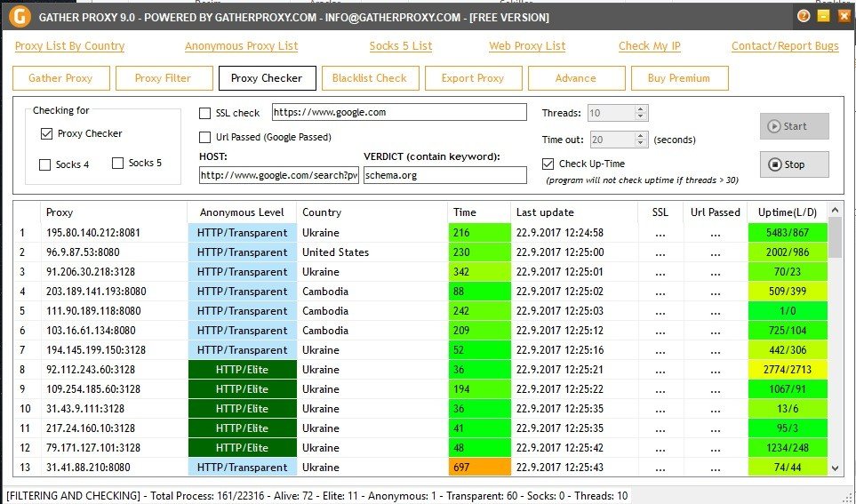
Task: Switch to the Gather Proxy tab
Action: pyautogui.click(x=60, y=78)
